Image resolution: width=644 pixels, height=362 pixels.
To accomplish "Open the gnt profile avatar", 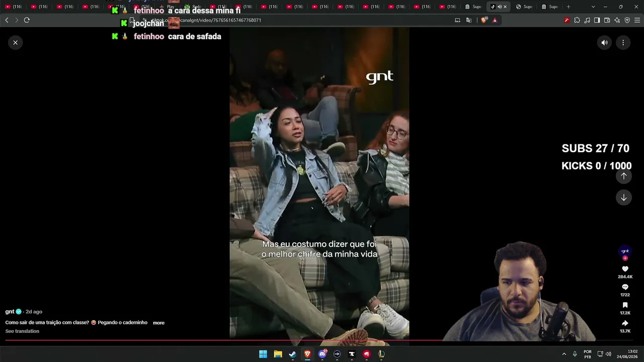I will tap(625, 251).
